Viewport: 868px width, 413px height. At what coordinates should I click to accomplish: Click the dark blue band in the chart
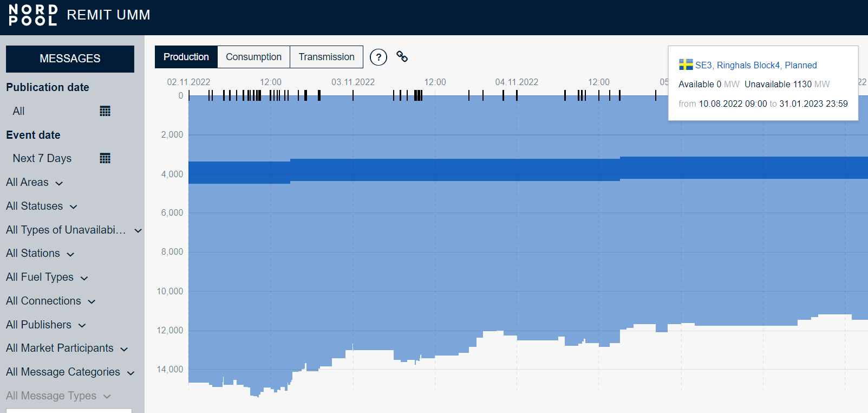[455, 170]
